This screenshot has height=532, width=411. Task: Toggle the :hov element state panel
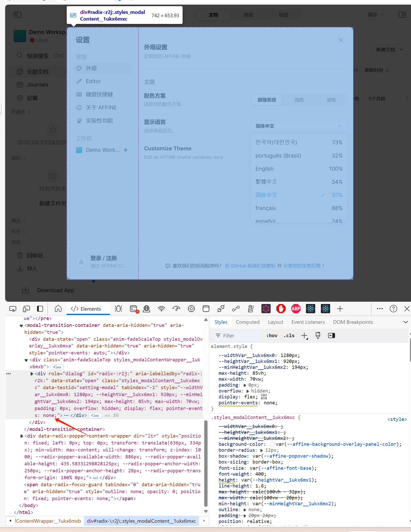(272, 335)
